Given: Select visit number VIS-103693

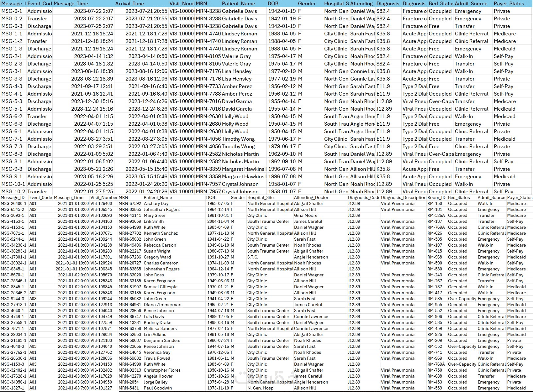Looking at the screenshot, I should (x=101, y=215).
